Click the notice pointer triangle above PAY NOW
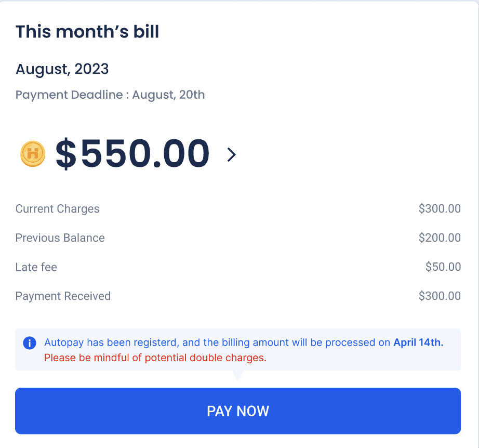The image size is (479, 448). point(238,375)
